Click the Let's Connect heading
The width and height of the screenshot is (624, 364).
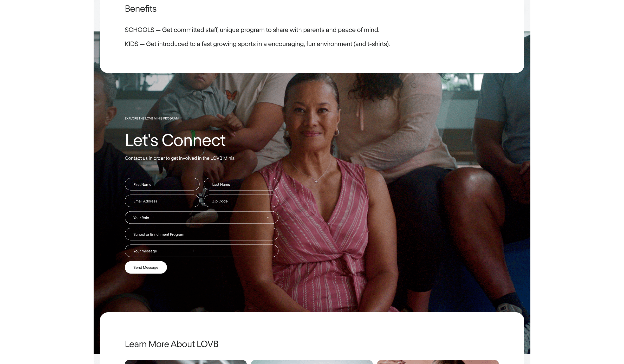pos(175,140)
